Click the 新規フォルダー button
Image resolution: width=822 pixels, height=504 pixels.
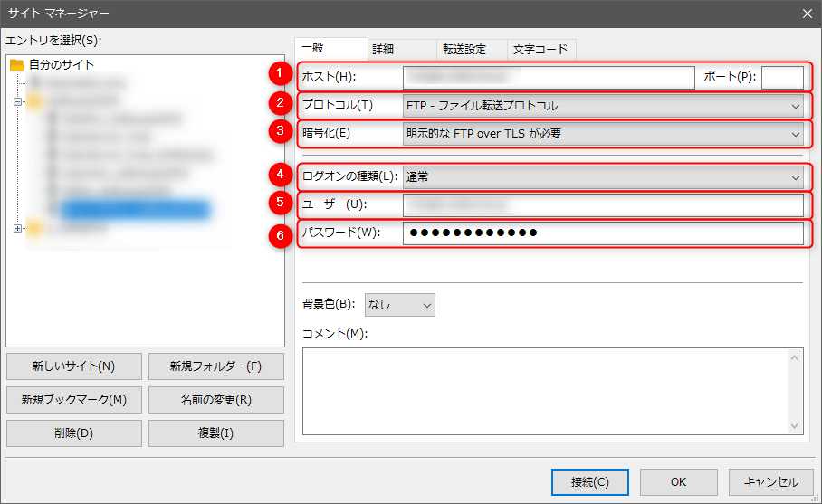pyautogui.click(x=215, y=366)
